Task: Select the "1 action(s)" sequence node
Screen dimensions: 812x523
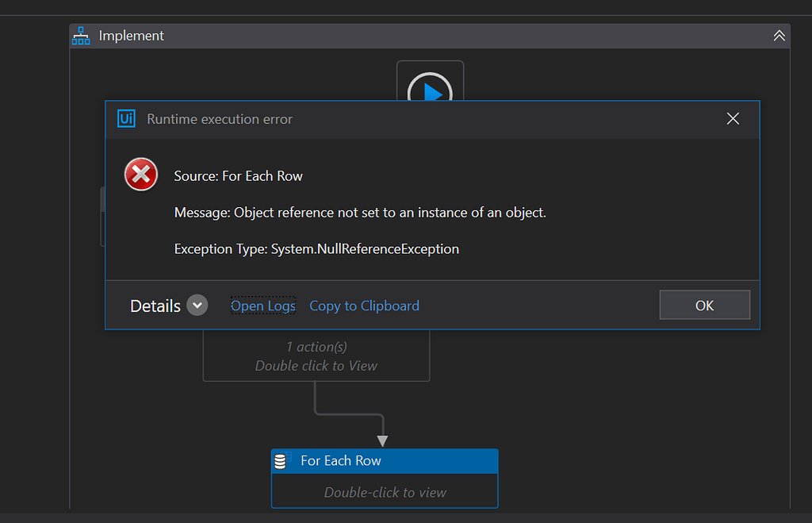Action: 316,356
